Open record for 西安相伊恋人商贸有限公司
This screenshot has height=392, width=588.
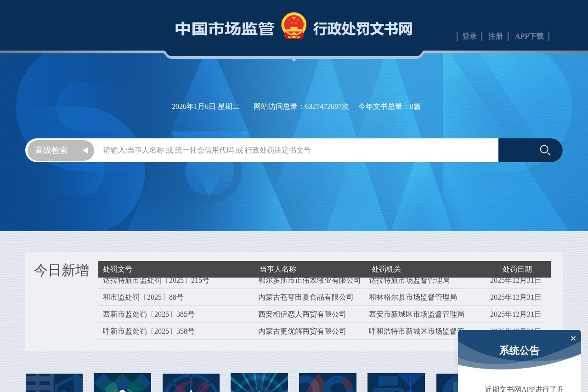point(301,314)
